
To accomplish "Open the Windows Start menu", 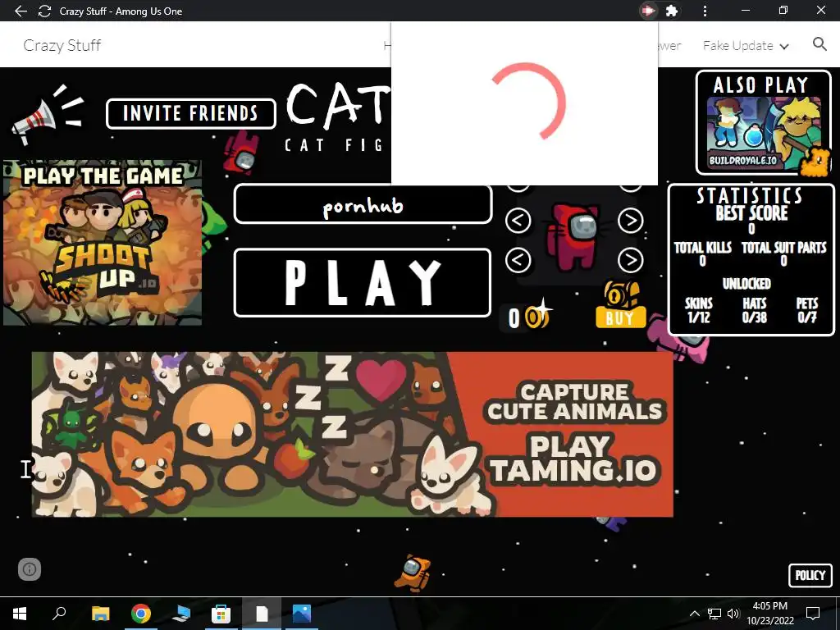I will tap(20, 614).
